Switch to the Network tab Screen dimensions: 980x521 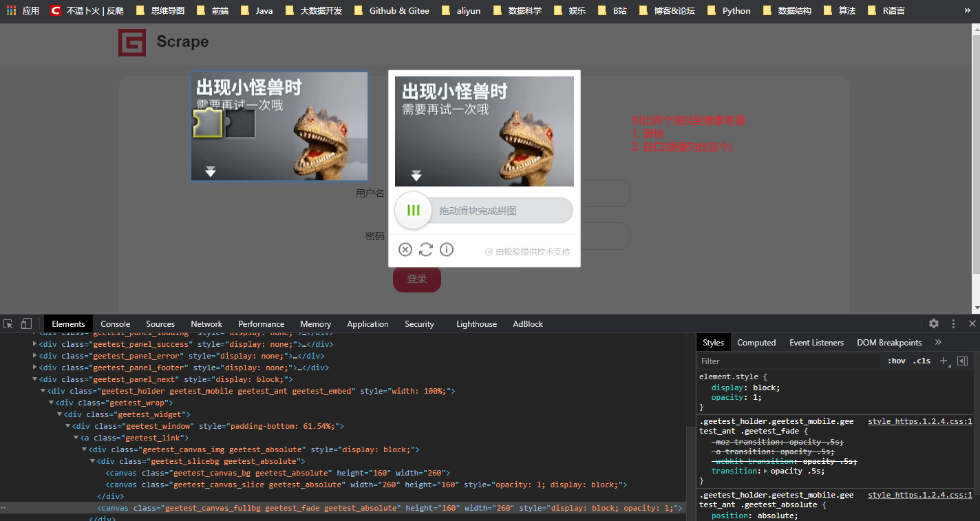click(x=206, y=324)
